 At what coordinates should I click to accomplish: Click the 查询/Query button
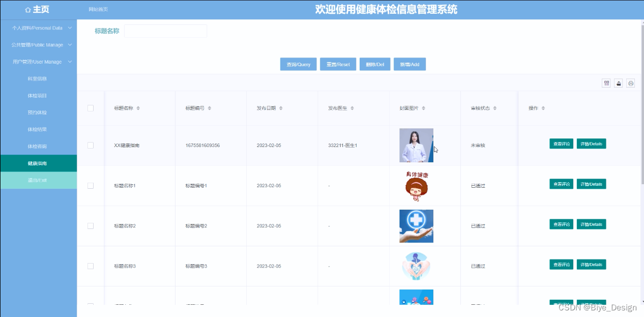pos(299,64)
